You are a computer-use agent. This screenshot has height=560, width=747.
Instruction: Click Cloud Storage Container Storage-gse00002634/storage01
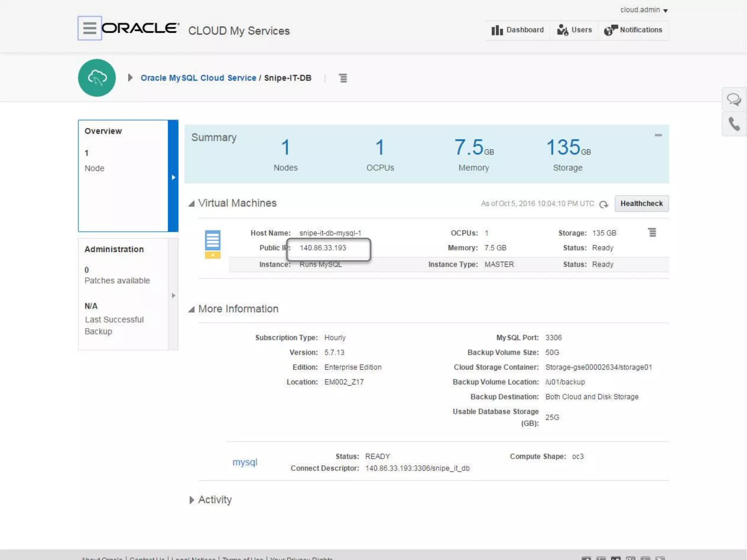pos(599,367)
